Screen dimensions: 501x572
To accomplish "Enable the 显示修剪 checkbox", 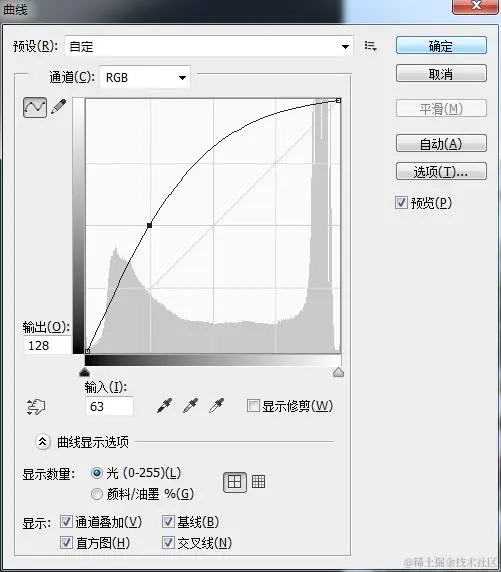I will (x=253, y=405).
